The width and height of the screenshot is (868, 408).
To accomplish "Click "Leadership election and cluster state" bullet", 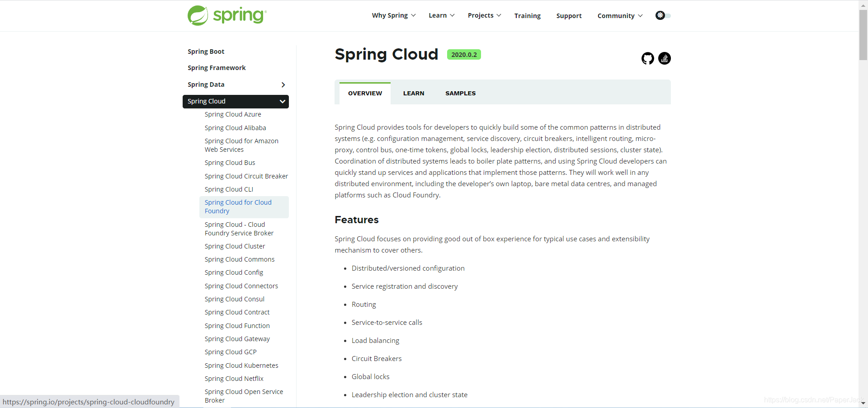I will tap(410, 395).
